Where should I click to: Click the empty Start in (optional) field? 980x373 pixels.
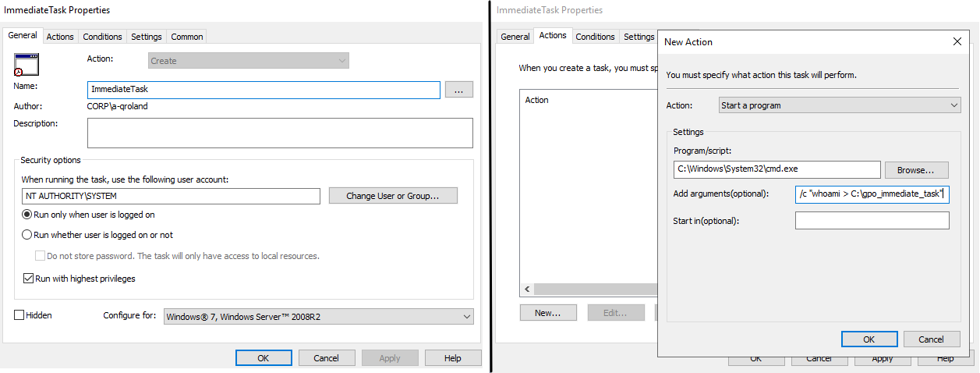[872, 221]
